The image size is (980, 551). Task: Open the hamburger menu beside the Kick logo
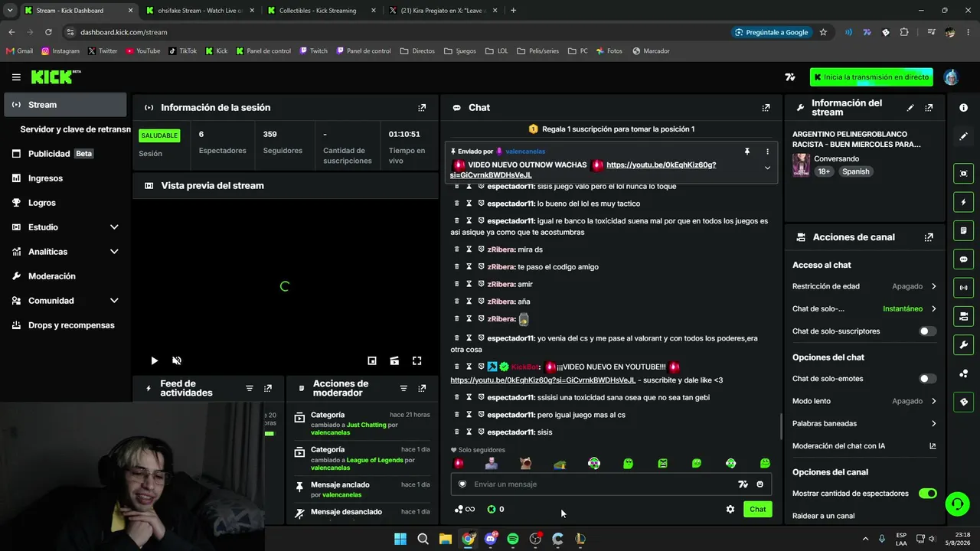[x=16, y=77]
